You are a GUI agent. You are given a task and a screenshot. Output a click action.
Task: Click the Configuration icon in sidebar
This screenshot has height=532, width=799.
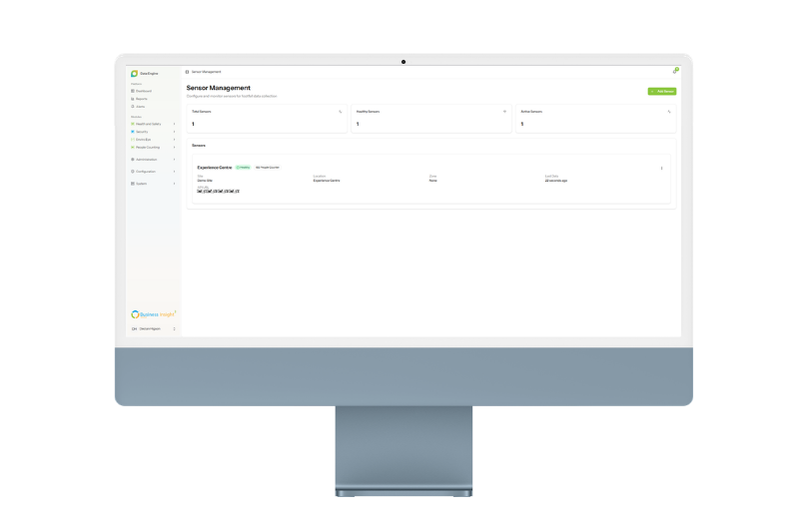click(133, 172)
